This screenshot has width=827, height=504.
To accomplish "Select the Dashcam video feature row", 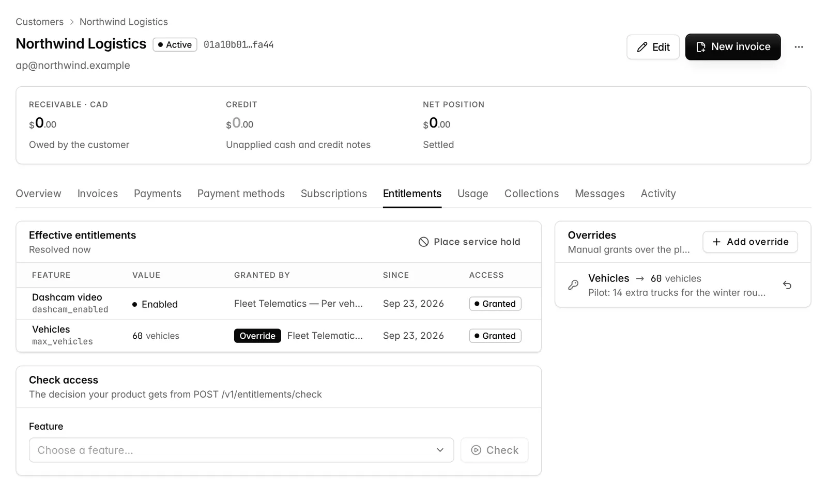I will click(x=279, y=304).
